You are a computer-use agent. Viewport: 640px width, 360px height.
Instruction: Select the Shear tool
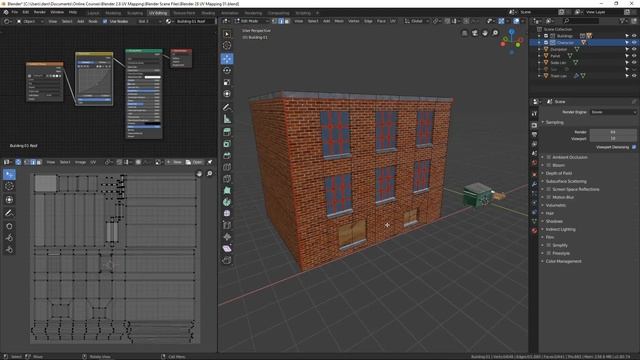point(227,249)
